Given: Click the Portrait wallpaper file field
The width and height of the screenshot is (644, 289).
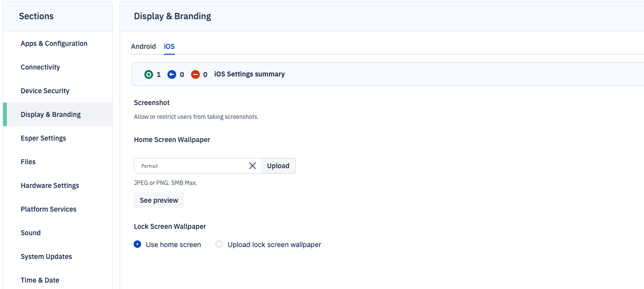Looking at the screenshot, I should point(191,166).
